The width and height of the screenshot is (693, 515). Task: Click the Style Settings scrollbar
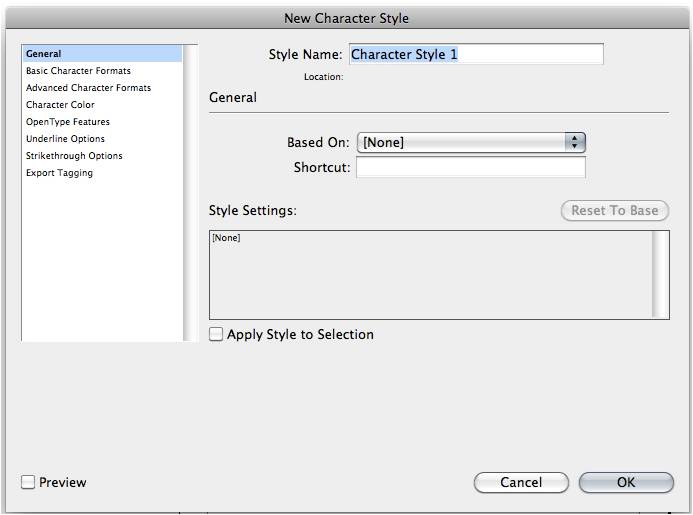(660, 275)
